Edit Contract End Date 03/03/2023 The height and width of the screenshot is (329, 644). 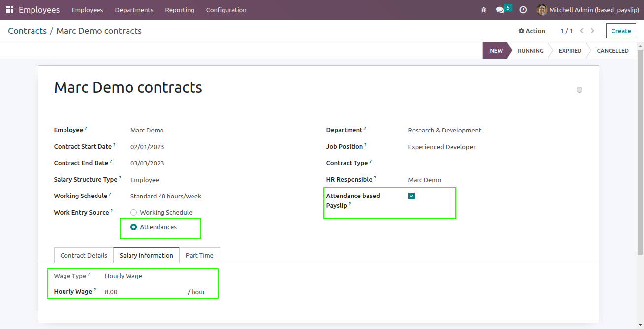click(x=147, y=163)
